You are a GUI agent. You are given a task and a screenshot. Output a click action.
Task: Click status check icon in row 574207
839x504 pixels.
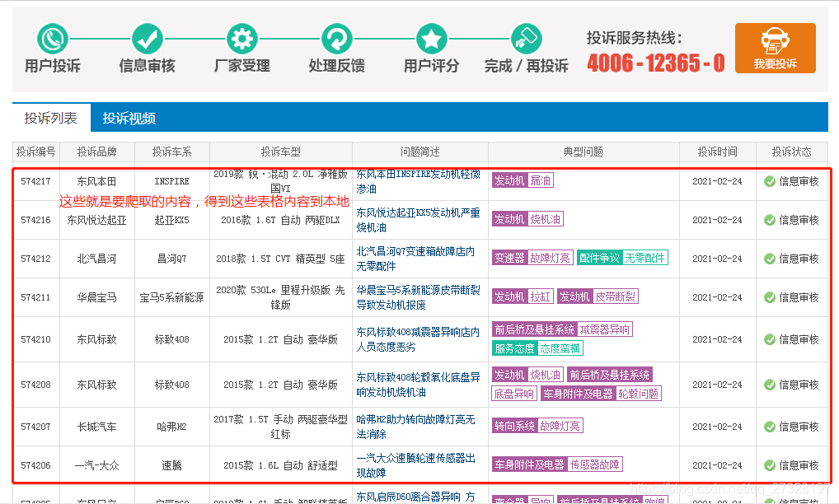click(x=770, y=427)
